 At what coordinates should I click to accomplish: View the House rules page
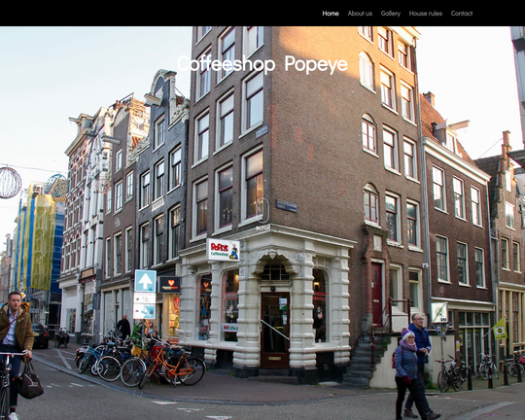coord(426,14)
